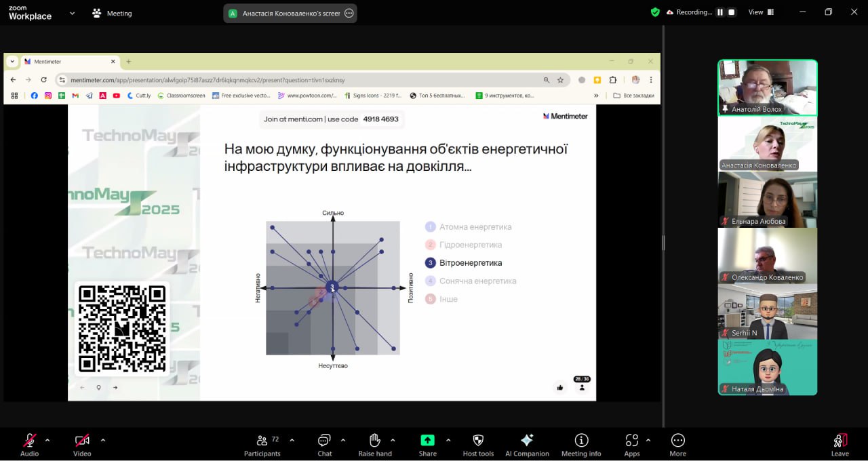Open Host tools
The height and width of the screenshot is (461, 868).
click(478, 444)
